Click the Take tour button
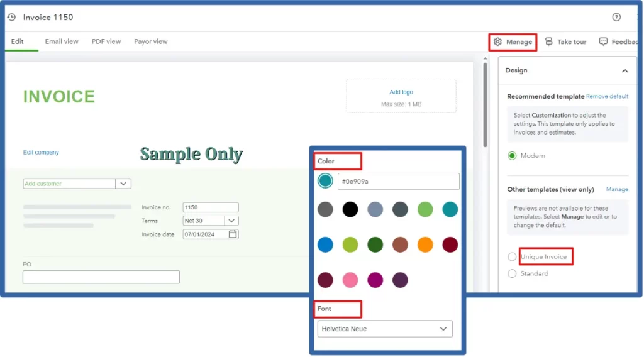644x357 pixels. pyautogui.click(x=565, y=41)
